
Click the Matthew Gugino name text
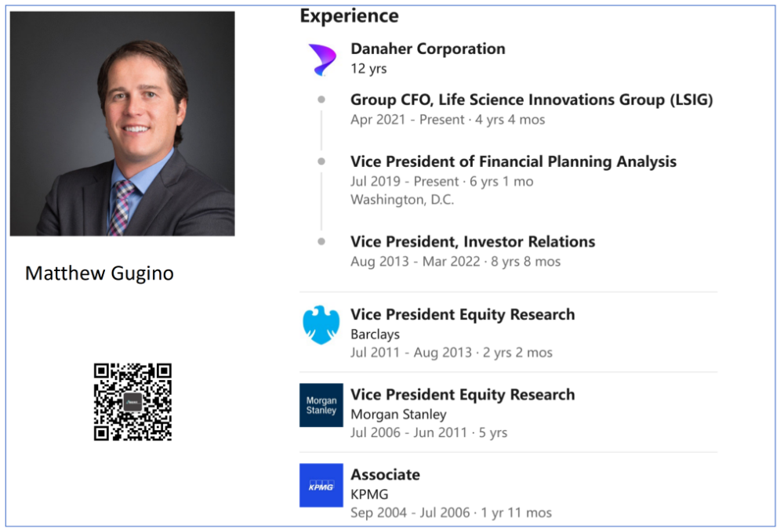click(x=100, y=273)
